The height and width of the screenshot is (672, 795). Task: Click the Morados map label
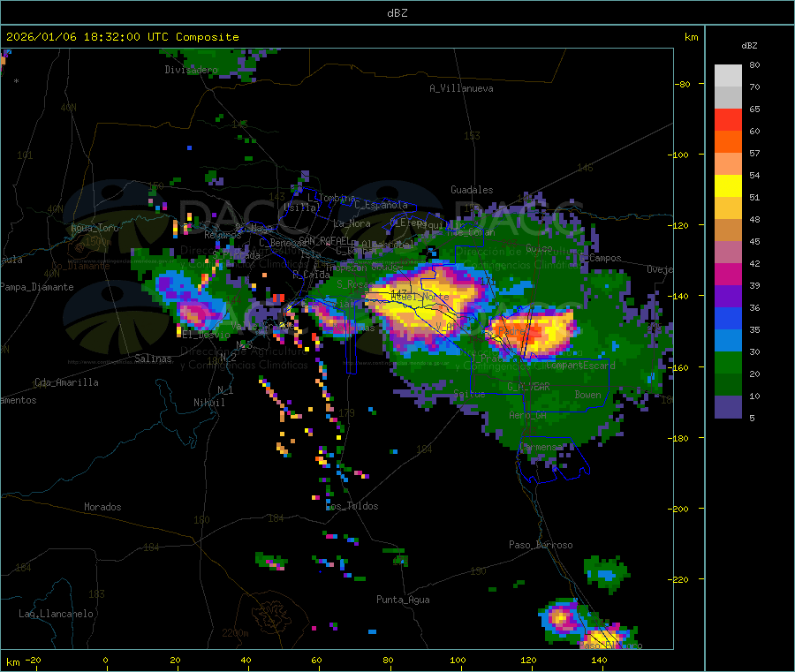pos(102,507)
